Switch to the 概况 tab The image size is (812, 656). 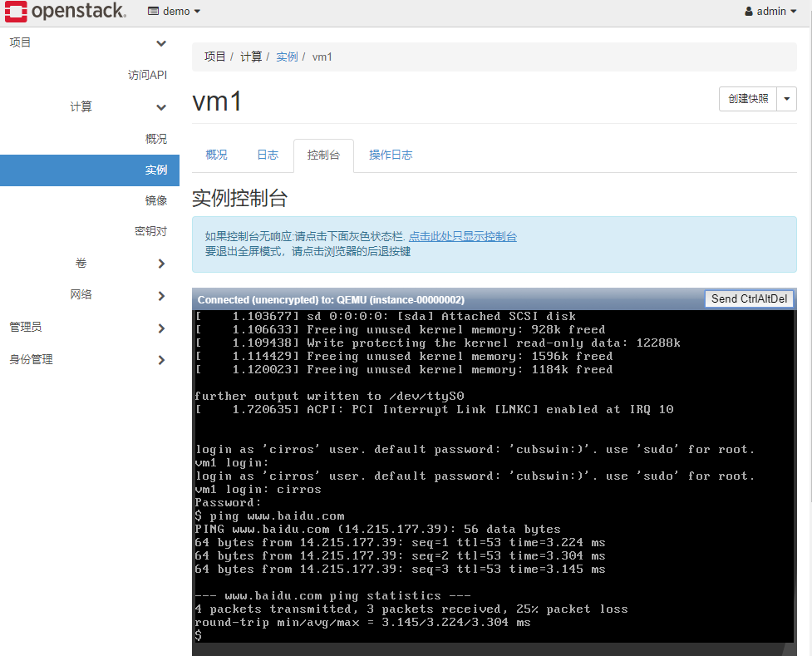point(216,154)
